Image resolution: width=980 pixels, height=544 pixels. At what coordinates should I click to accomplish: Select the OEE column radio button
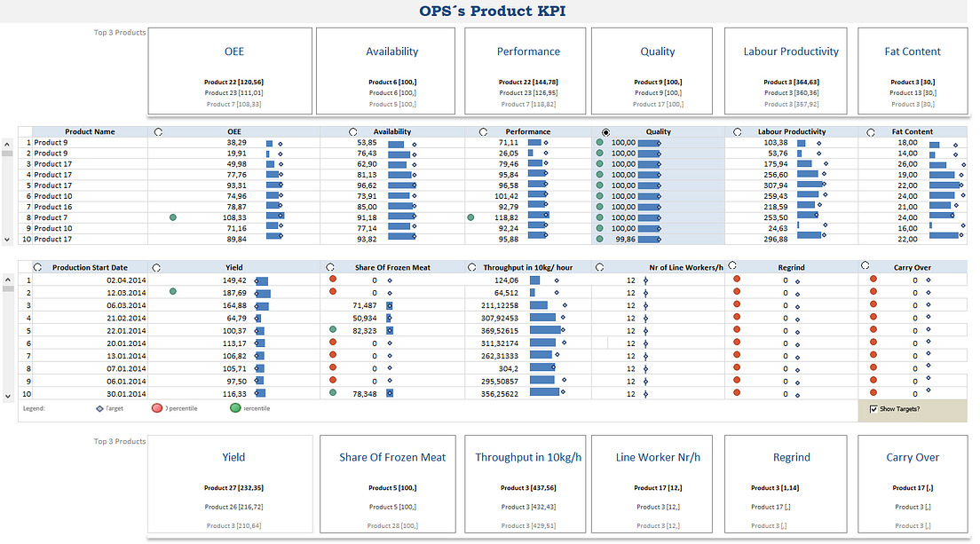[158, 131]
